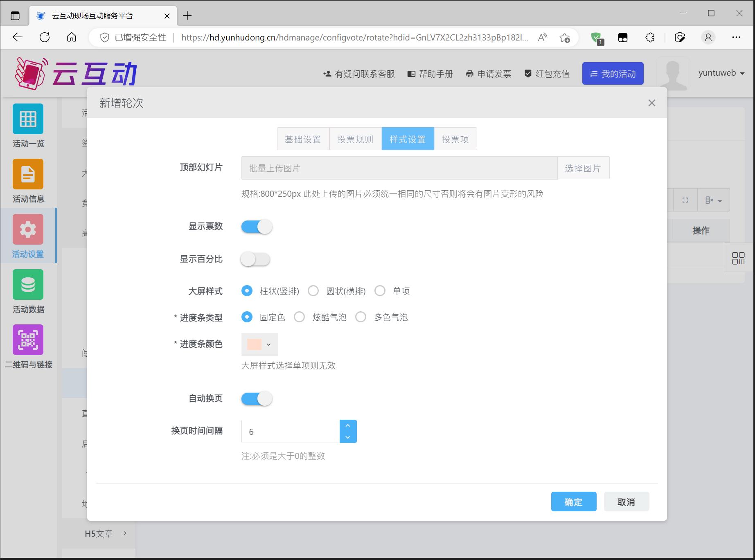Switch to the 投票项 tab
Viewport: 755px width, 560px height.
[455, 139]
